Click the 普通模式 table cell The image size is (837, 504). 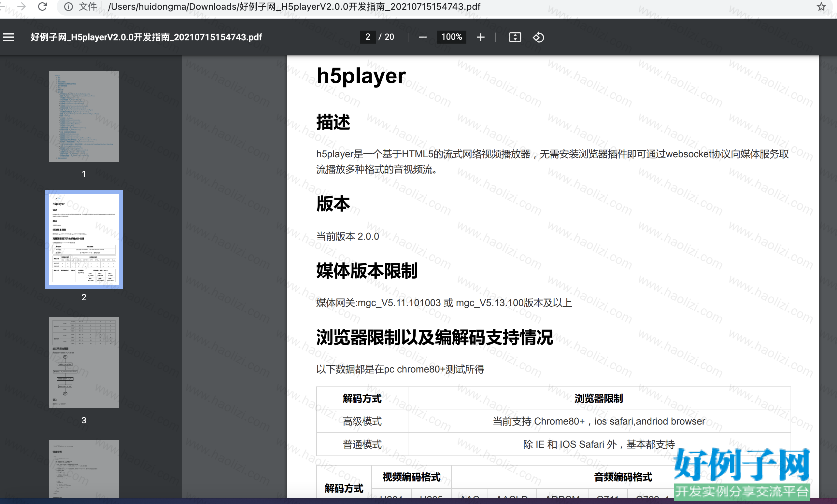(362, 444)
